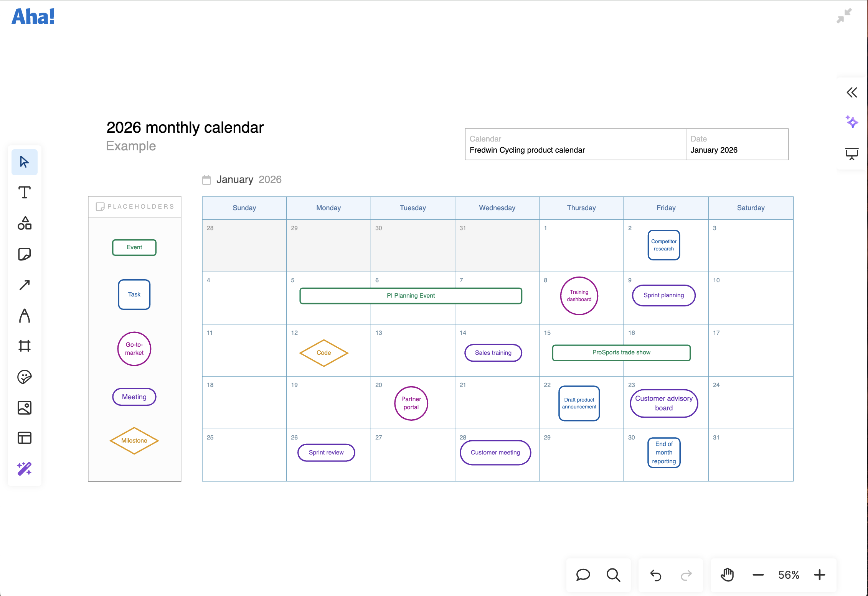Open the Shapes tool
The width and height of the screenshot is (868, 596).
click(24, 223)
